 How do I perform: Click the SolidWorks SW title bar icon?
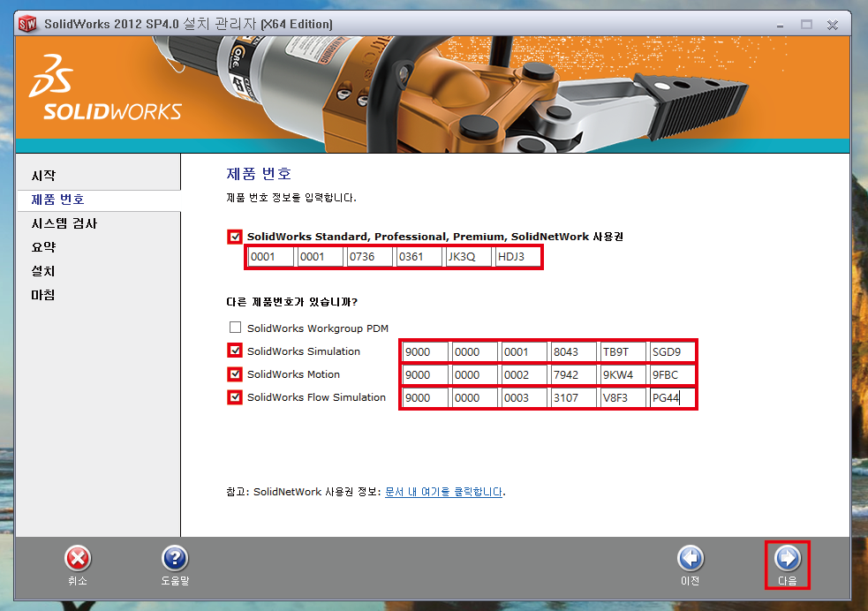tap(27, 24)
